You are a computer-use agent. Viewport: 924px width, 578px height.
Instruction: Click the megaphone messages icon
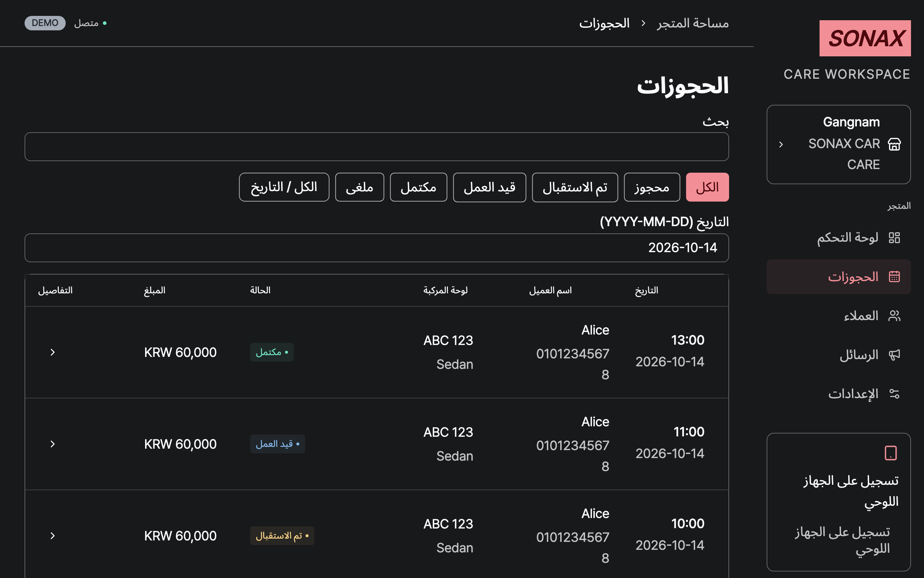[894, 355]
